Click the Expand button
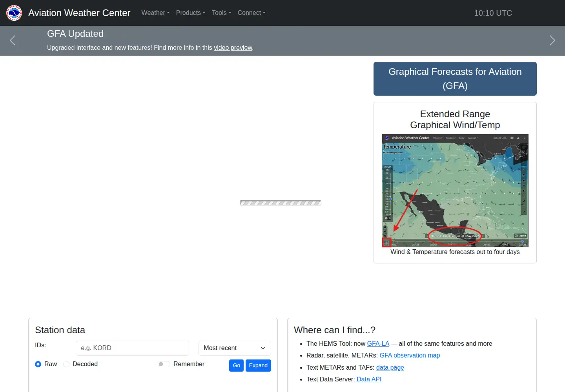The width and height of the screenshot is (565, 392). [x=258, y=365]
